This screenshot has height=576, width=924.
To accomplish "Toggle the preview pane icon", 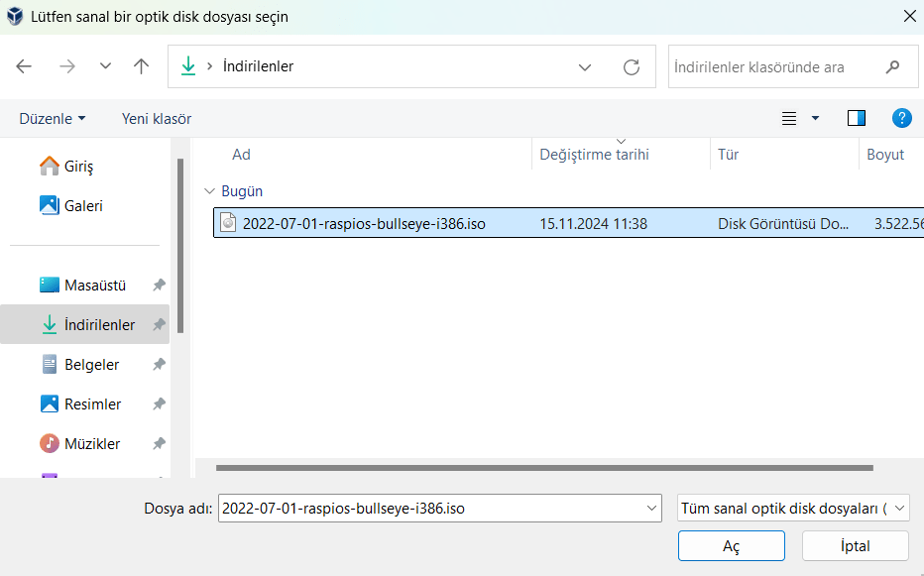I will pos(857,118).
